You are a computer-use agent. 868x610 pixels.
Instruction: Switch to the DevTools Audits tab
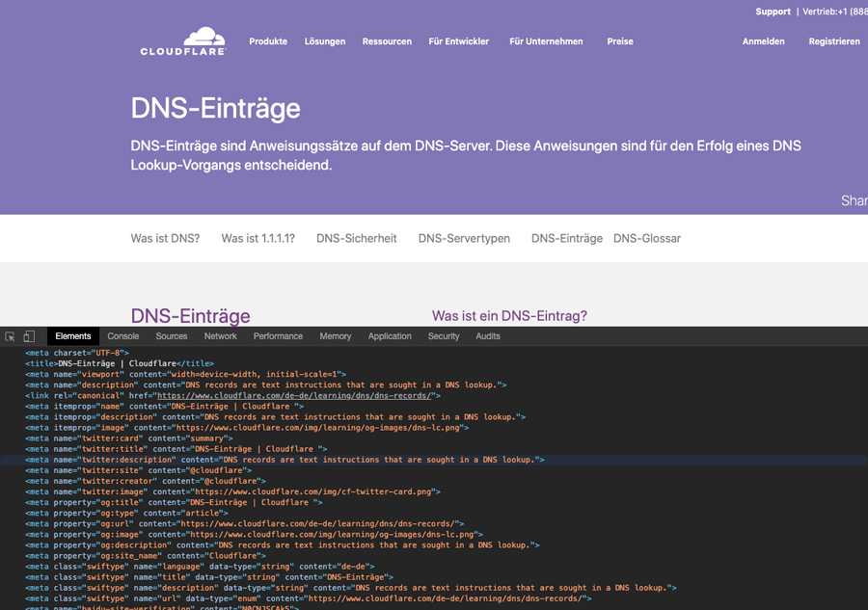pyautogui.click(x=488, y=336)
